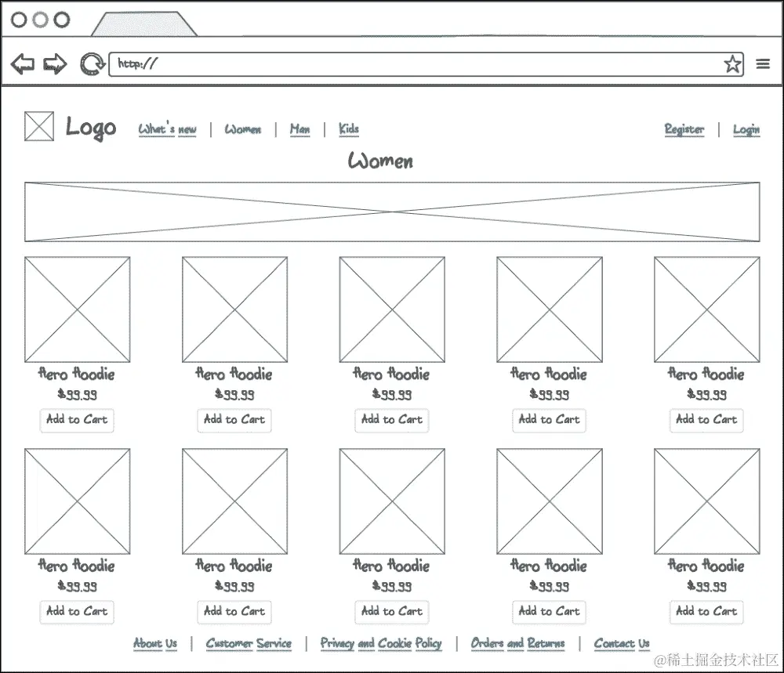Open fourth product image in top row

pyautogui.click(x=550, y=309)
